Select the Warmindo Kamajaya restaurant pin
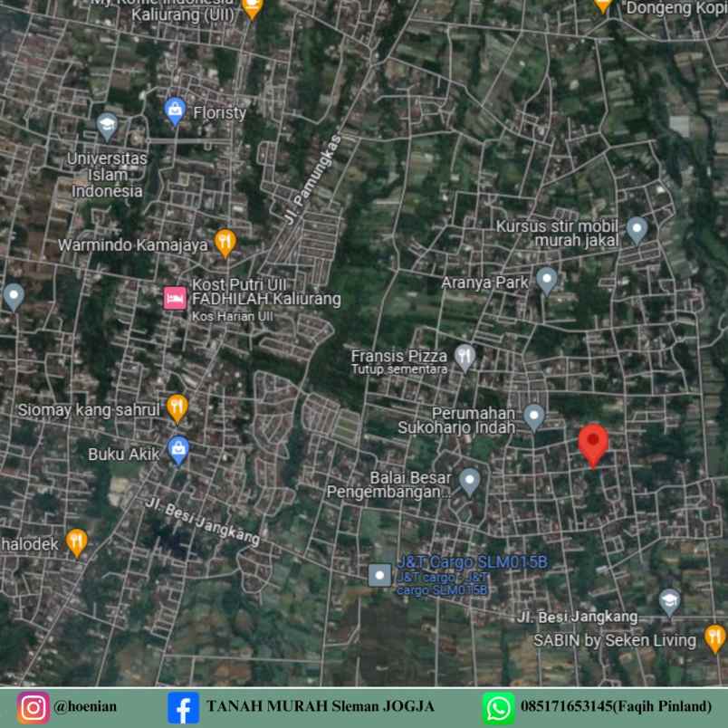Image resolution: width=728 pixels, height=728 pixels. click(x=223, y=240)
